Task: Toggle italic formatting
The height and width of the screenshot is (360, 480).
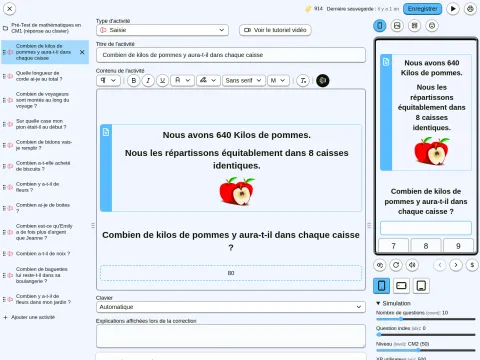Action: point(148,80)
